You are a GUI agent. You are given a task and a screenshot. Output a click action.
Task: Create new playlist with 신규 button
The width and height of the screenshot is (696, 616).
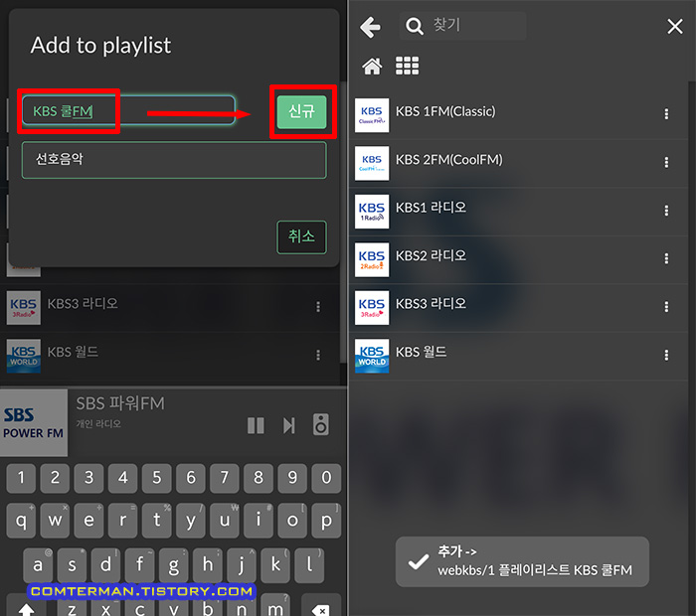click(302, 111)
